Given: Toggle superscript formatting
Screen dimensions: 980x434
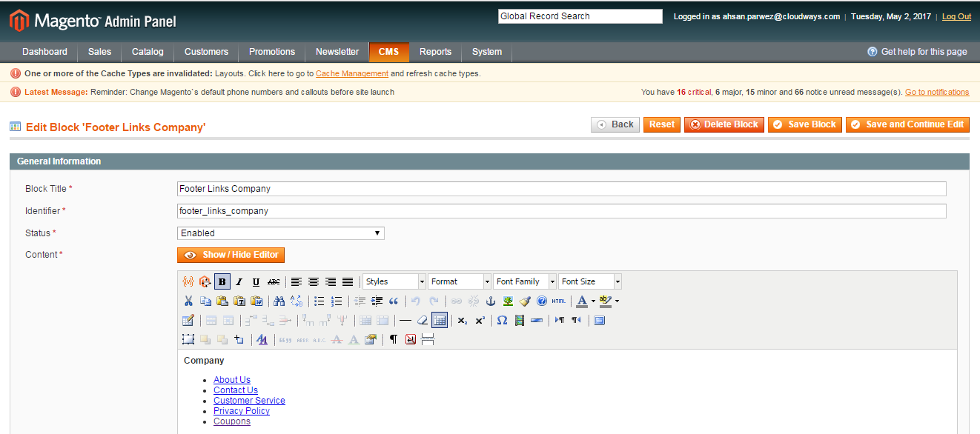Looking at the screenshot, I should 480,320.
